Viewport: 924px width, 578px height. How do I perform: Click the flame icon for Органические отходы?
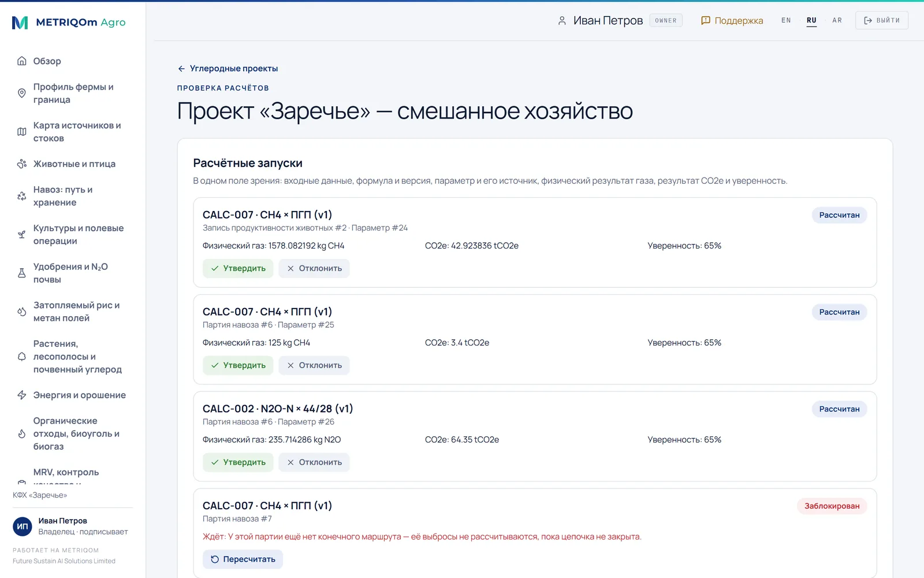22,433
